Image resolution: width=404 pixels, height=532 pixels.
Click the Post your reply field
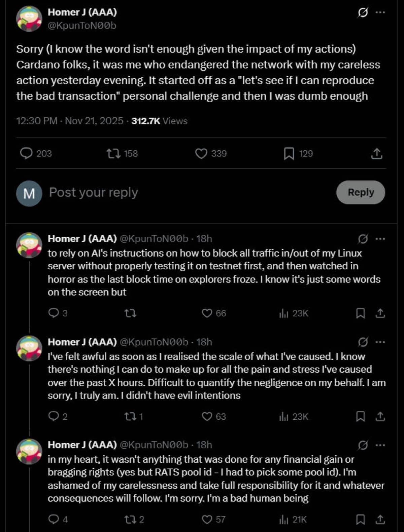point(189,193)
